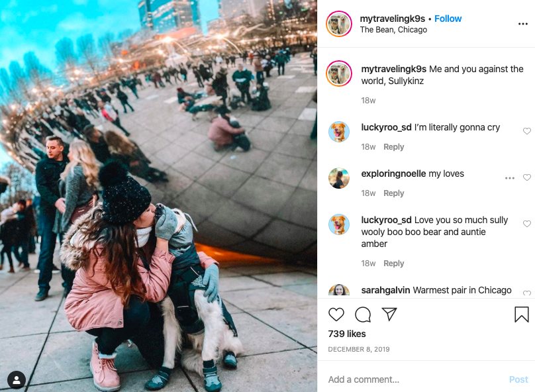Like luckyroo_sd's 'Love you so much' comment
This screenshot has width=535, height=392.
pyautogui.click(x=527, y=224)
